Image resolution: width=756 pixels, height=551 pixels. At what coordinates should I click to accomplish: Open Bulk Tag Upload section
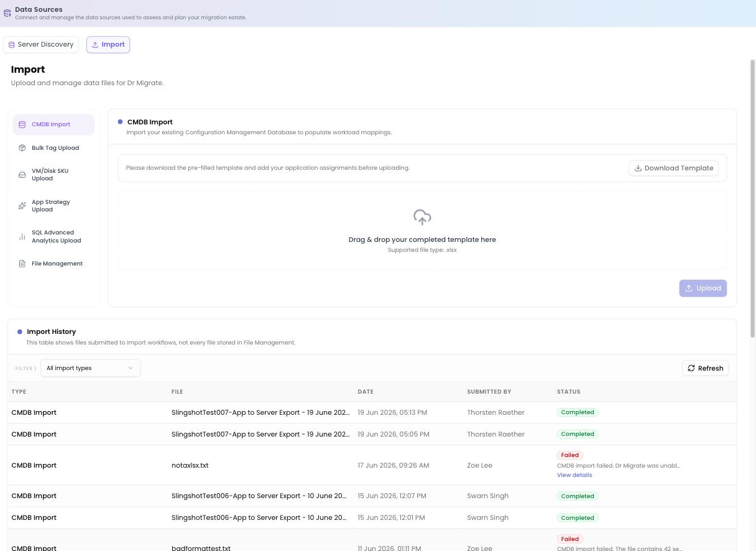53,148
